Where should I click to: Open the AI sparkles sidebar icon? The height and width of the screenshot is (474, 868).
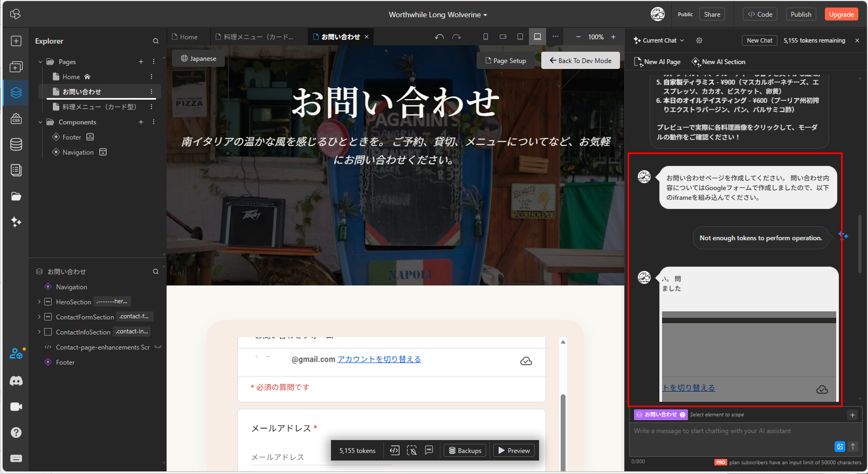16,222
